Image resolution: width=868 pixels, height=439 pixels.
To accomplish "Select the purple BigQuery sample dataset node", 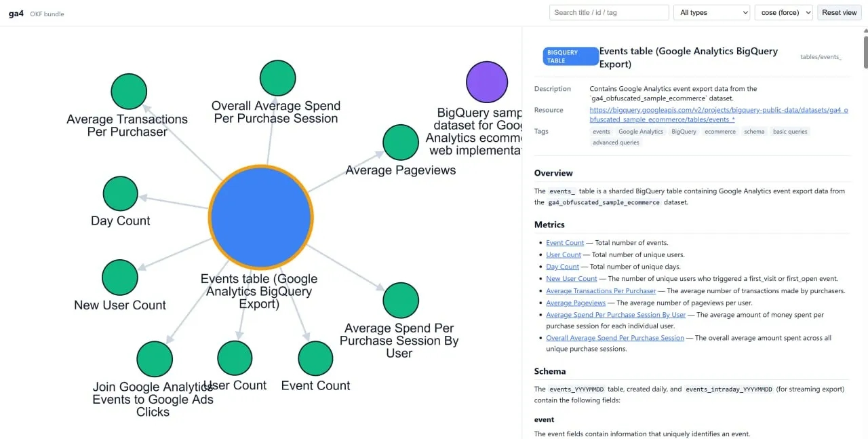I will point(487,82).
